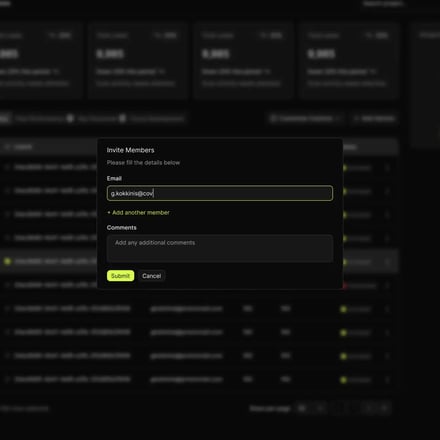Cancel the Invite Members dialog
Screen dimensions: 440x440
pos(151,276)
